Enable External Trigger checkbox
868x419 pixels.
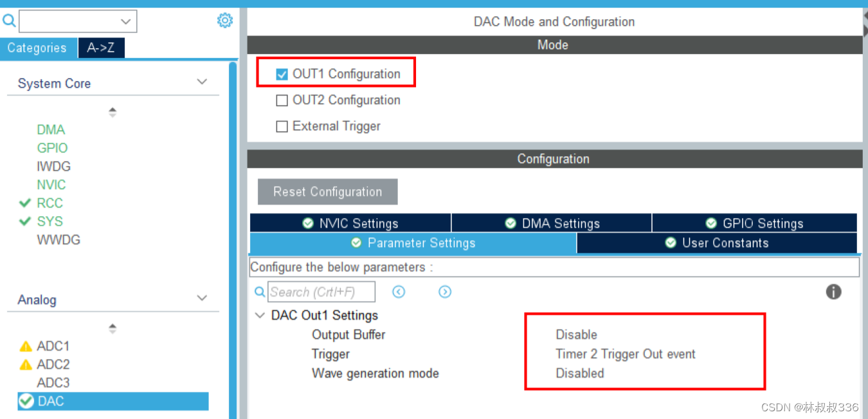[x=282, y=127]
